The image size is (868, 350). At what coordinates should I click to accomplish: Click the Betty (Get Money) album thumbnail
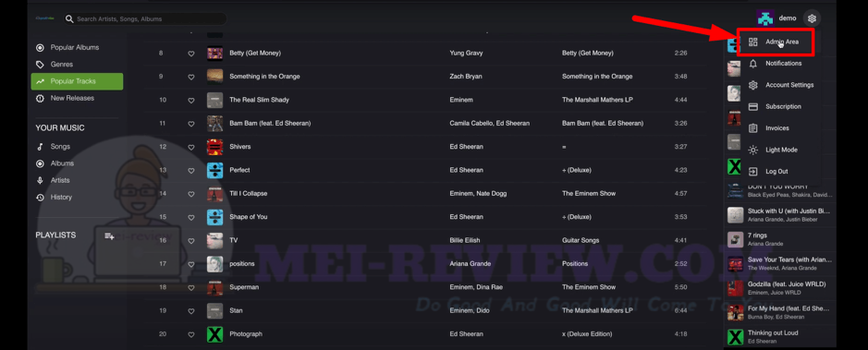pyautogui.click(x=214, y=53)
